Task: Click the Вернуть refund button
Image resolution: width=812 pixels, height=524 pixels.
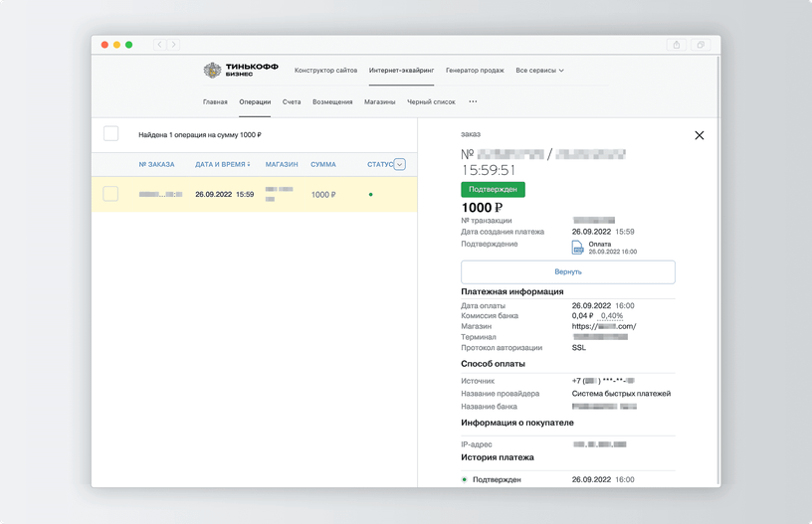Action: pyautogui.click(x=568, y=272)
